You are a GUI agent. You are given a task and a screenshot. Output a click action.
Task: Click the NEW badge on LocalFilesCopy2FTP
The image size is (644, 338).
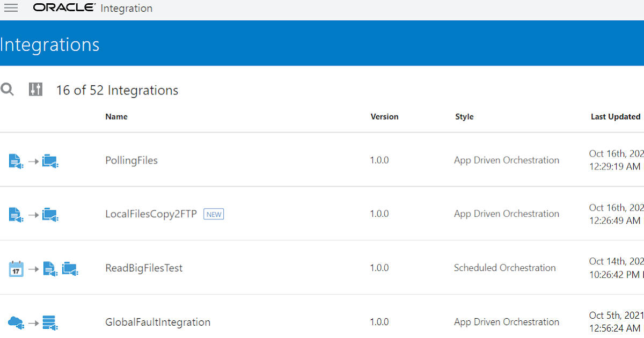click(214, 214)
